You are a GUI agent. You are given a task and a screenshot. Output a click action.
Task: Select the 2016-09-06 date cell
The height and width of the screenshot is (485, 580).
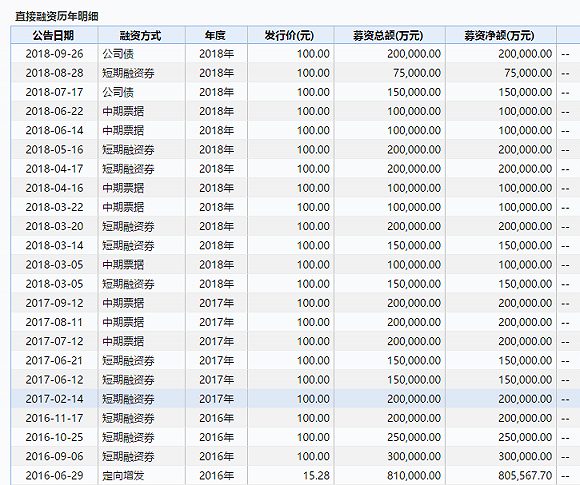54,456
